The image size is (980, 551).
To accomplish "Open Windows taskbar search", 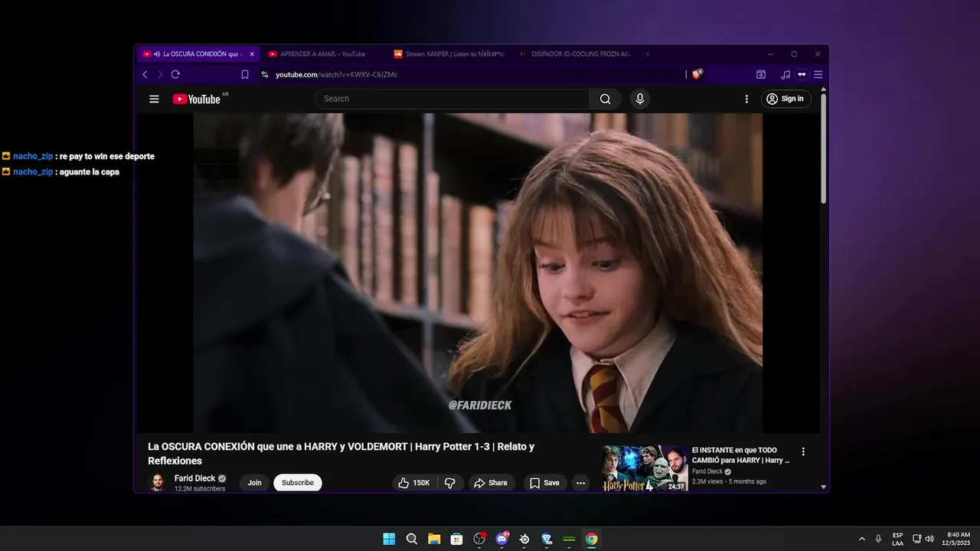I will 412,539.
